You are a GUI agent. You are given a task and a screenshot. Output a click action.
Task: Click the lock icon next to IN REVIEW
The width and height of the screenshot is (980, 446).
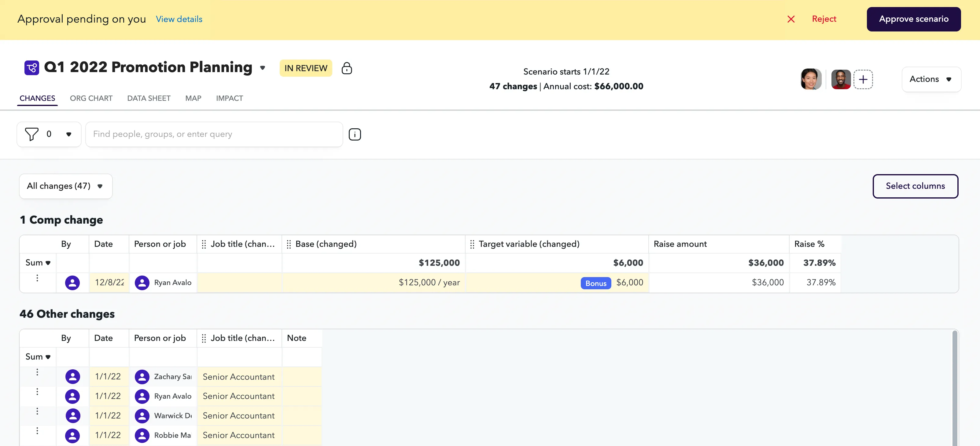tap(347, 68)
